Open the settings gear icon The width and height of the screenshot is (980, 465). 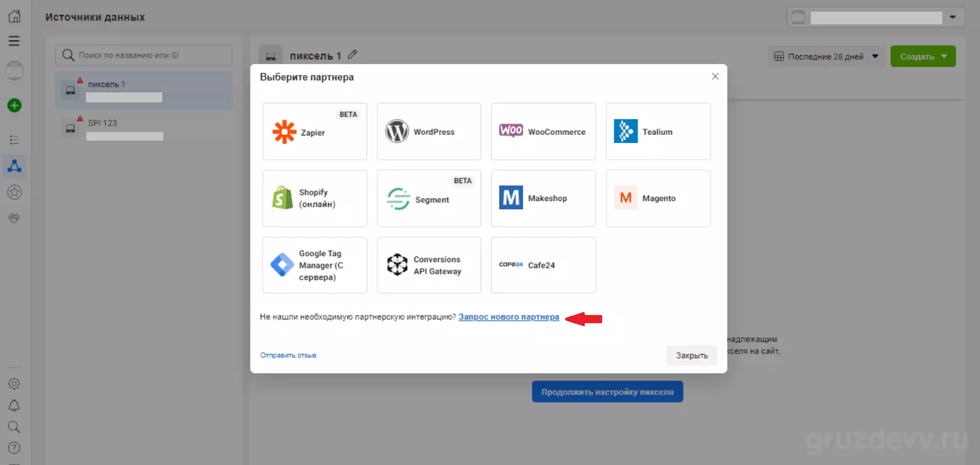(15, 384)
